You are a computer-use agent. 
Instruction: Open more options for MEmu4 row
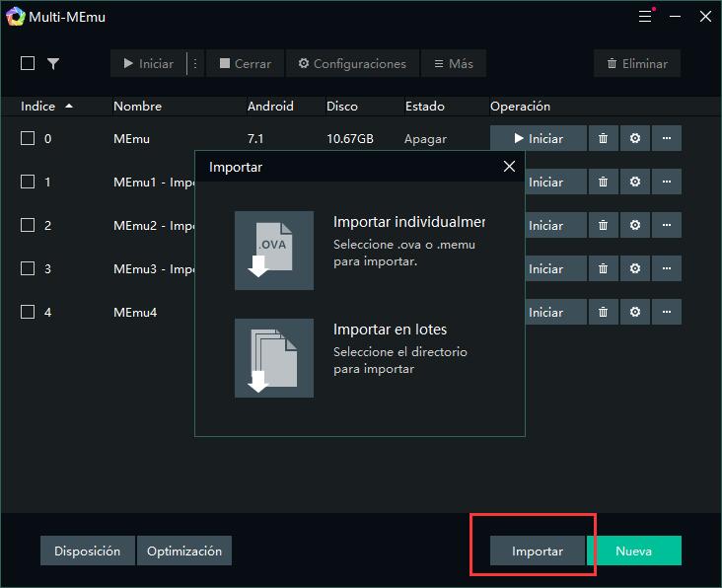(667, 313)
